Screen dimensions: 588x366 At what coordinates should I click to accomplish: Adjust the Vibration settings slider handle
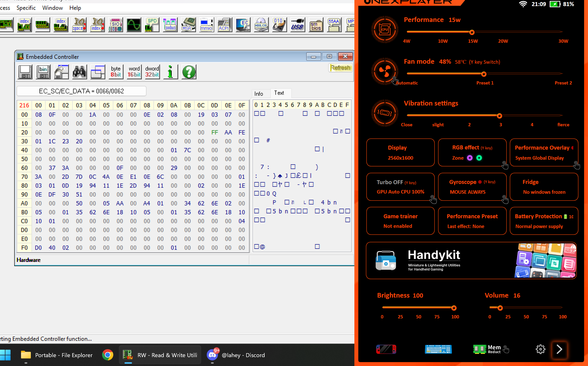click(499, 116)
